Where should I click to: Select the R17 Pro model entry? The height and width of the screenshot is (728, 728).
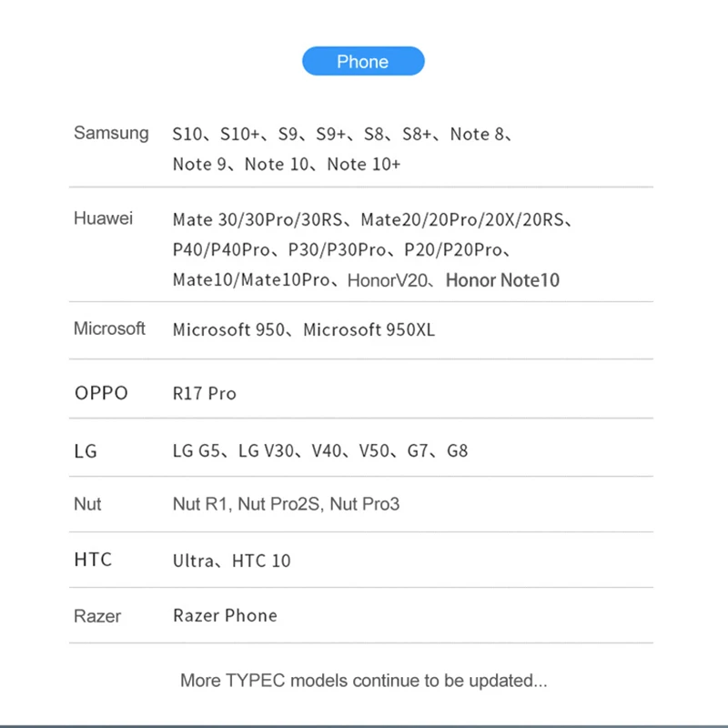[x=204, y=394]
